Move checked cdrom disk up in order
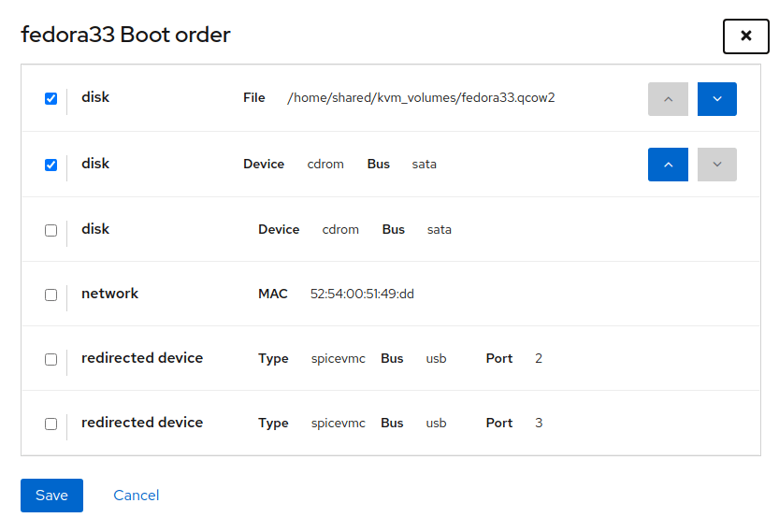This screenshot has width=779, height=532. click(668, 165)
